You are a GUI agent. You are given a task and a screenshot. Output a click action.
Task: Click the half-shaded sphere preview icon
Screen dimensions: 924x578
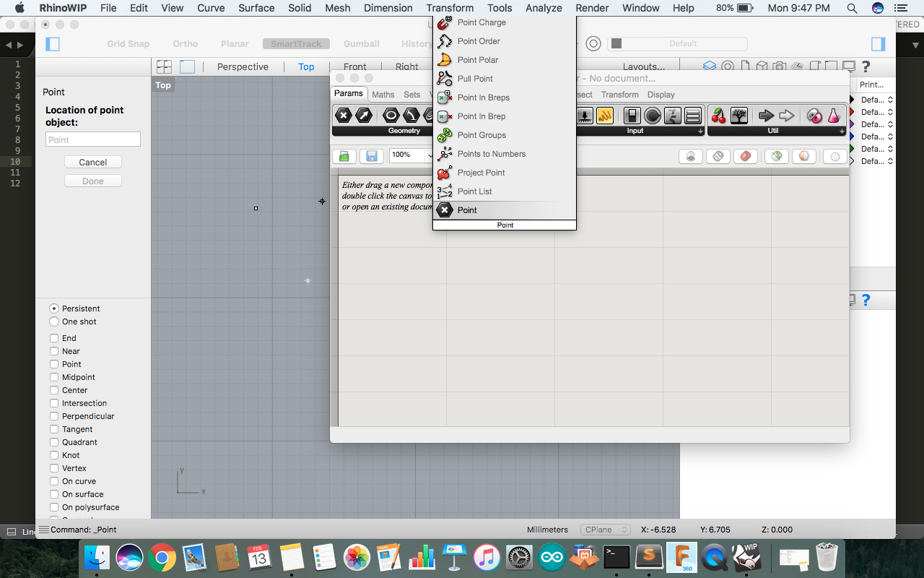tap(803, 156)
